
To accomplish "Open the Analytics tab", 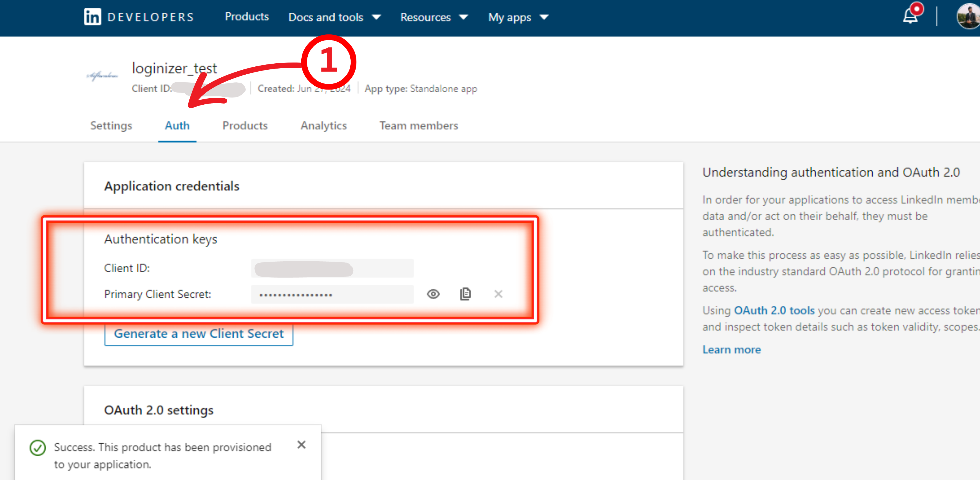I will tap(323, 126).
